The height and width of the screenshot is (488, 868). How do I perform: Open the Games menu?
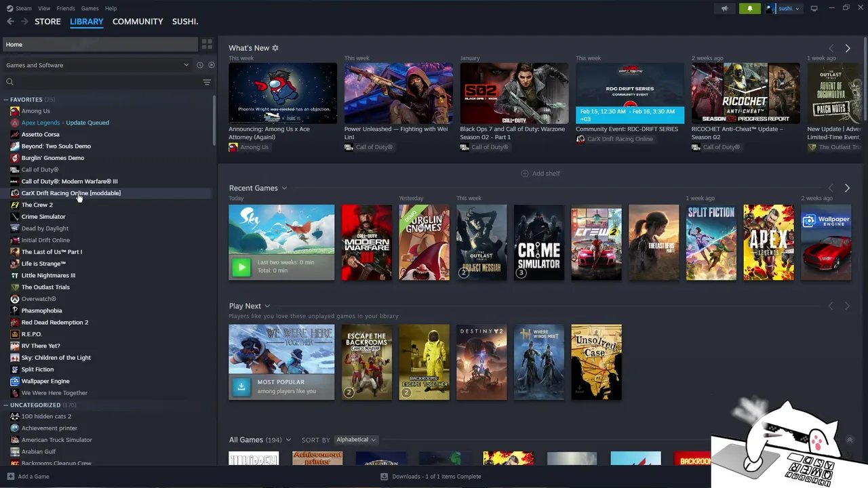click(90, 8)
